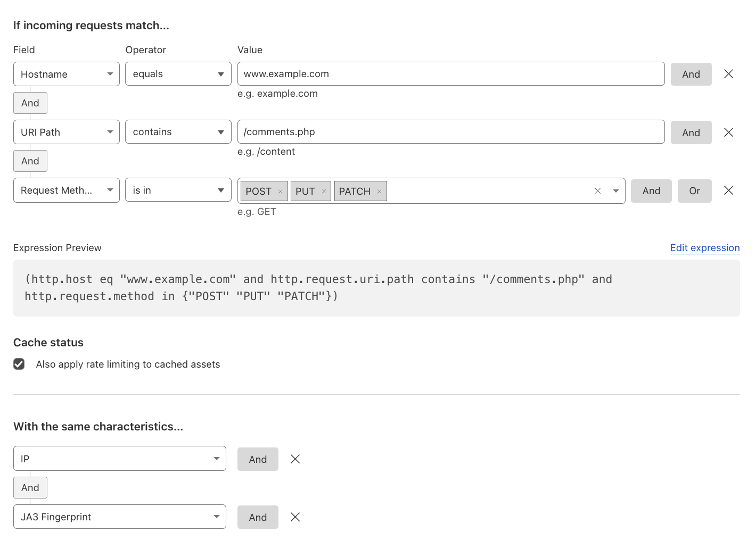Expand the JA3 Fingerprint dropdown
756x548 pixels.
[x=120, y=517]
